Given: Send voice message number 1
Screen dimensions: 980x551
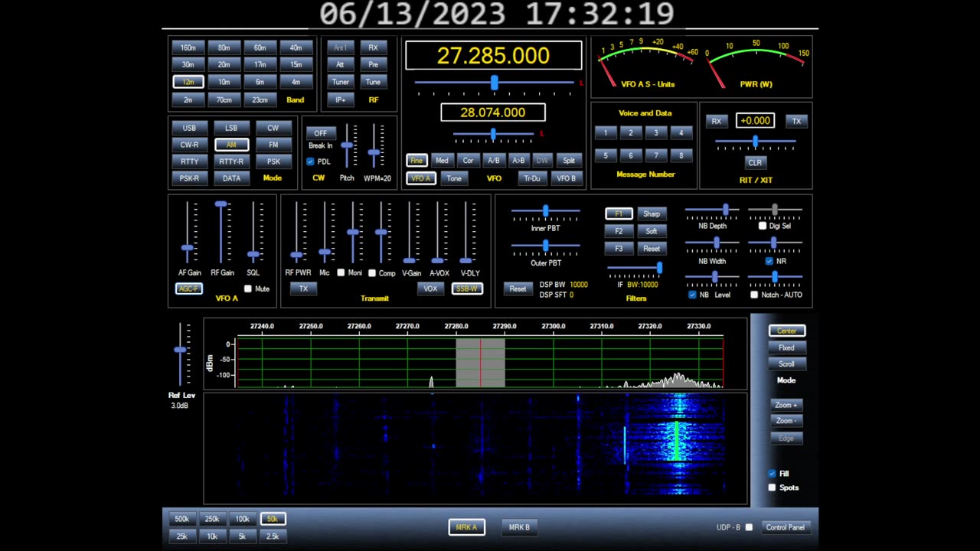Looking at the screenshot, I should click(x=605, y=133).
